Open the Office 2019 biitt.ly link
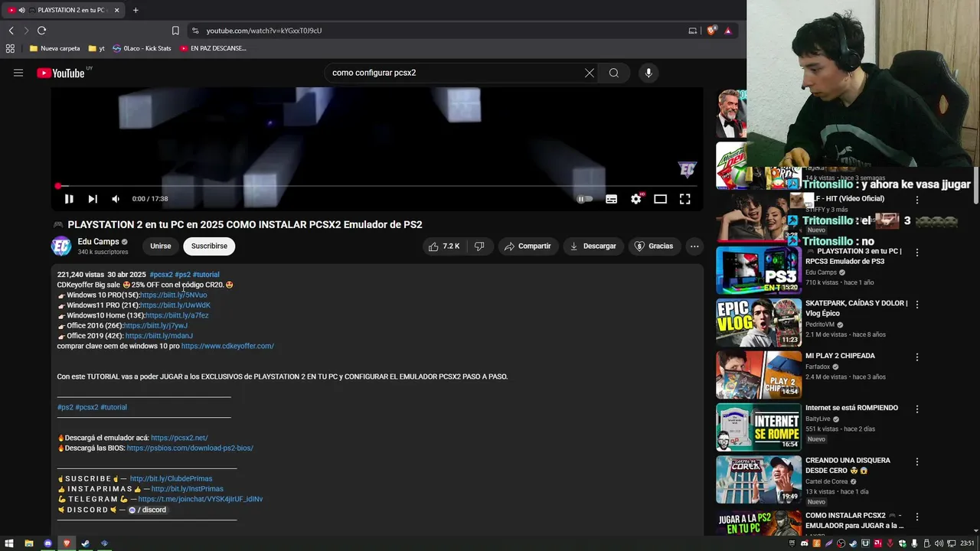 pos(159,336)
